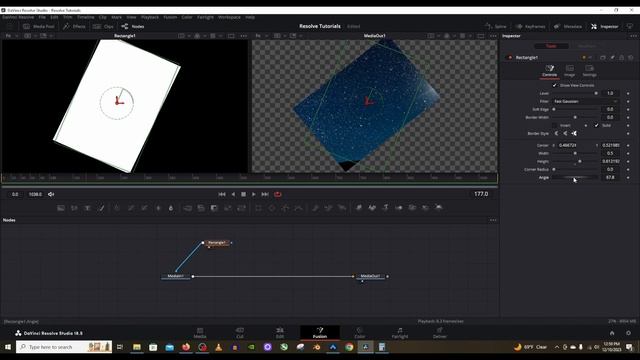Add a Channel Booleans node
This screenshot has height=360, width=640.
(201, 208)
